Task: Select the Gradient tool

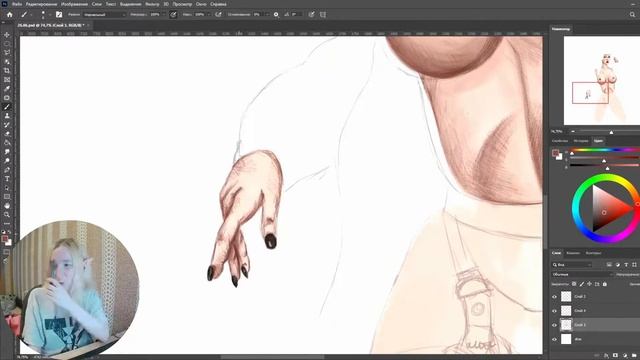Action: pyautogui.click(x=7, y=142)
